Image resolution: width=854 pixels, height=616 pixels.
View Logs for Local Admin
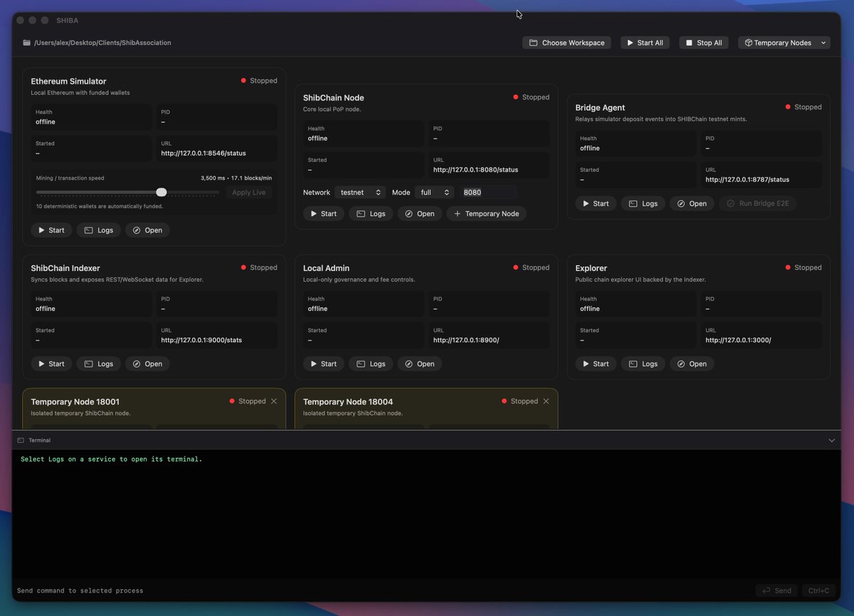(x=371, y=363)
